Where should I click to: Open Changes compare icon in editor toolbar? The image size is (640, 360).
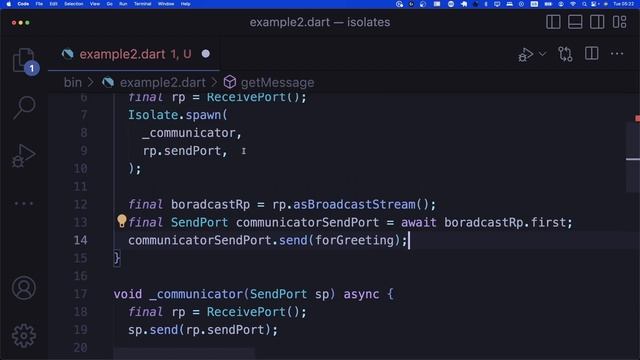click(x=565, y=54)
